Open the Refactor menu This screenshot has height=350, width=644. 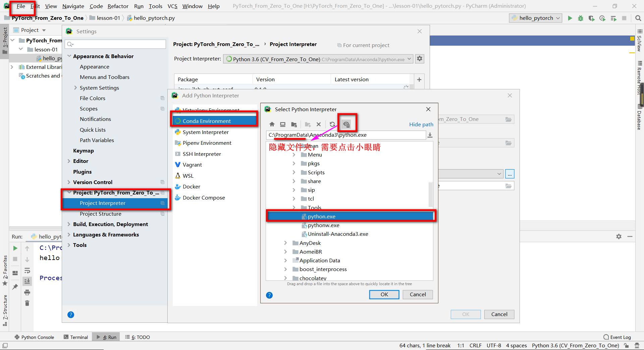tap(118, 6)
